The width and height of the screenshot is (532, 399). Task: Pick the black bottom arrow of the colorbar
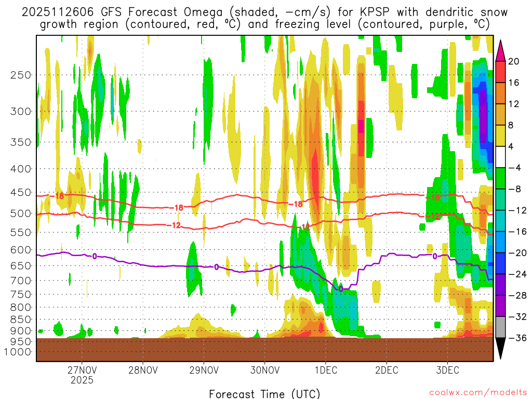(x=500, y=349)
